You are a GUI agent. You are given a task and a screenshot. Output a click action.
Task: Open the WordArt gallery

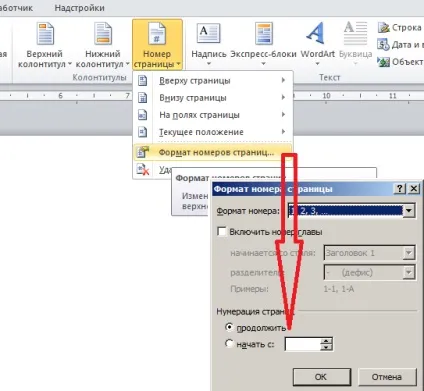pyautogui.click(x=317, y=45)
